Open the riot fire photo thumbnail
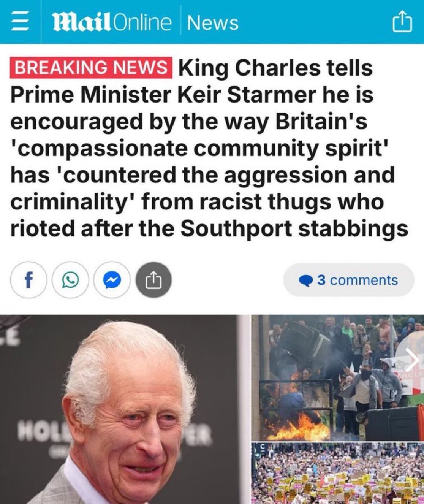The image size is (424, 504). (x=337, y=377)
